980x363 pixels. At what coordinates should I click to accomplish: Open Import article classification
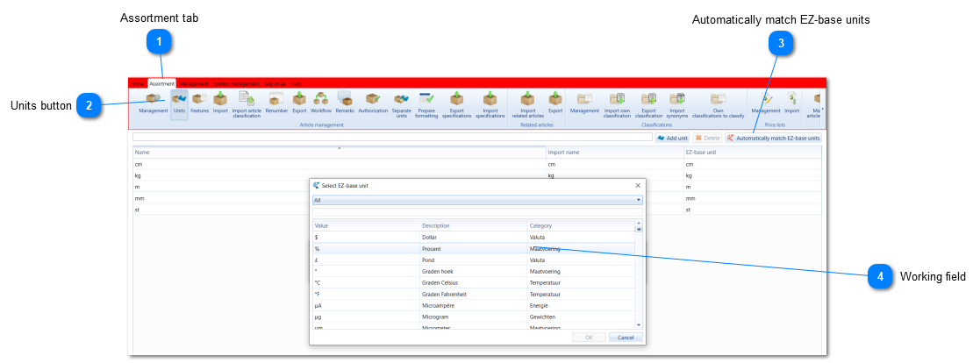[247, 105]
